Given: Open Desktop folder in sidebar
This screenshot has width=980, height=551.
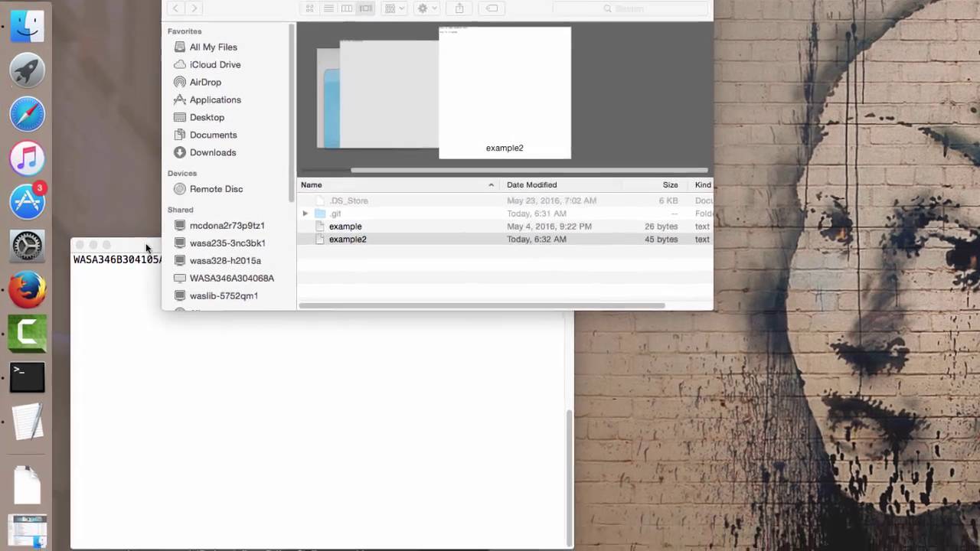Looking at the screenshot, I should [x=207, y=117].
